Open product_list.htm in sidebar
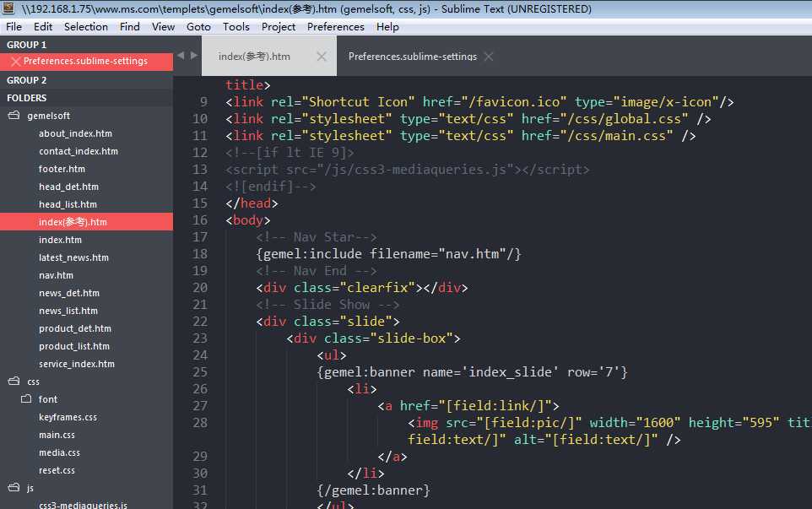This screenshot has width=812, height=509. tap(74, 346)
